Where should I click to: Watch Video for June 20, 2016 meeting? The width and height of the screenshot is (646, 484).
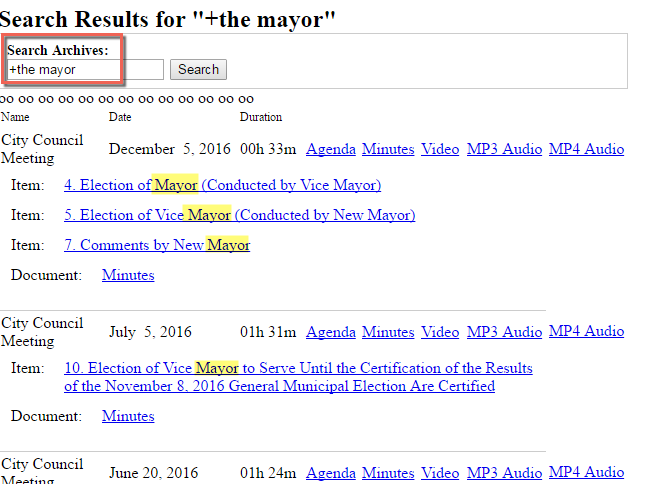point(440,473)
